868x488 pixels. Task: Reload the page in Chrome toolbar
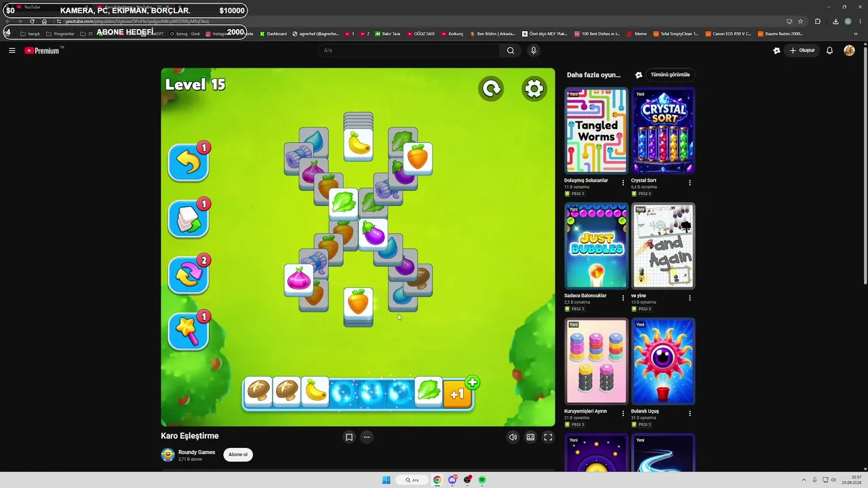pos(32,21)
